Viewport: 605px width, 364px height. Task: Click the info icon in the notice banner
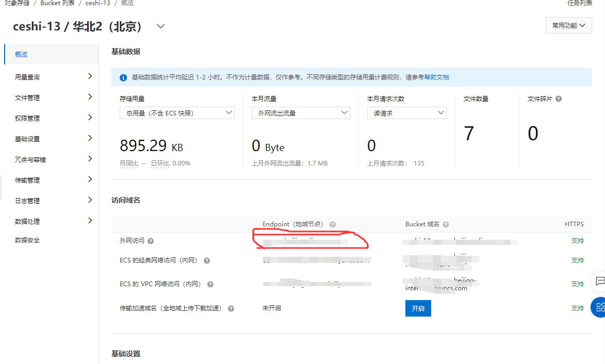(123, 77)
